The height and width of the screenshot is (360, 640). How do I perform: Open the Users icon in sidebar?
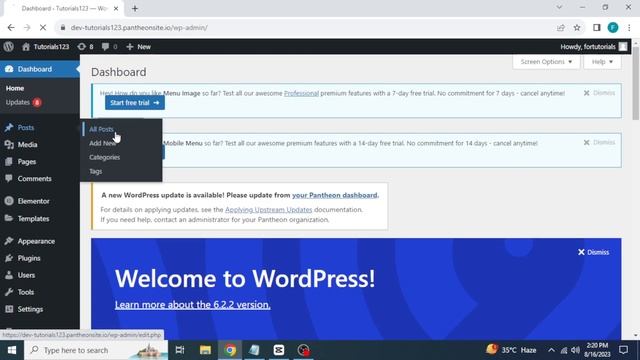(9, 275)
